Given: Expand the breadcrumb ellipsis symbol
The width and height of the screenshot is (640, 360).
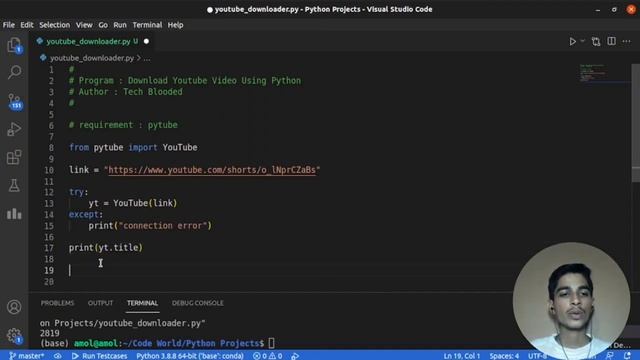Looking at the screenshot, I should (147, 58).
